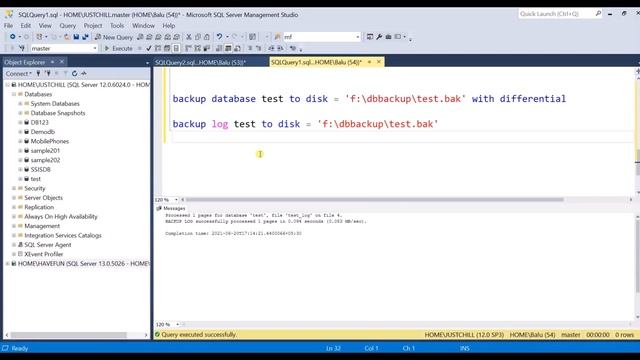Click the navigate Back toolbar icon
The image size is (640, 360).
pos(13,37)
